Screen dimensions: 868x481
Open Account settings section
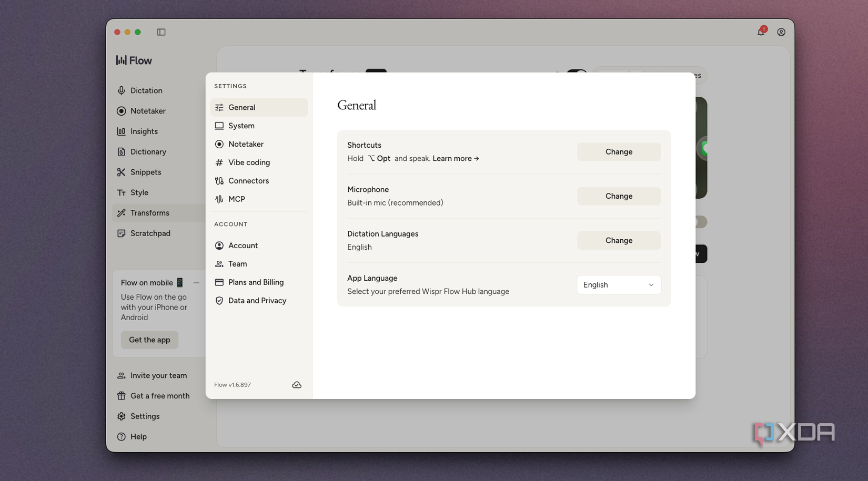pos(259,245)
